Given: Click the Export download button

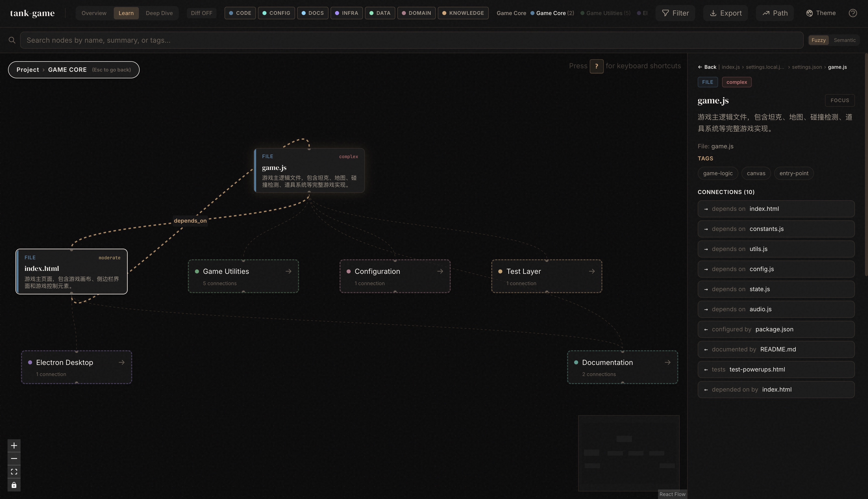Looking at the screenshot, I should tap(725, 13).
